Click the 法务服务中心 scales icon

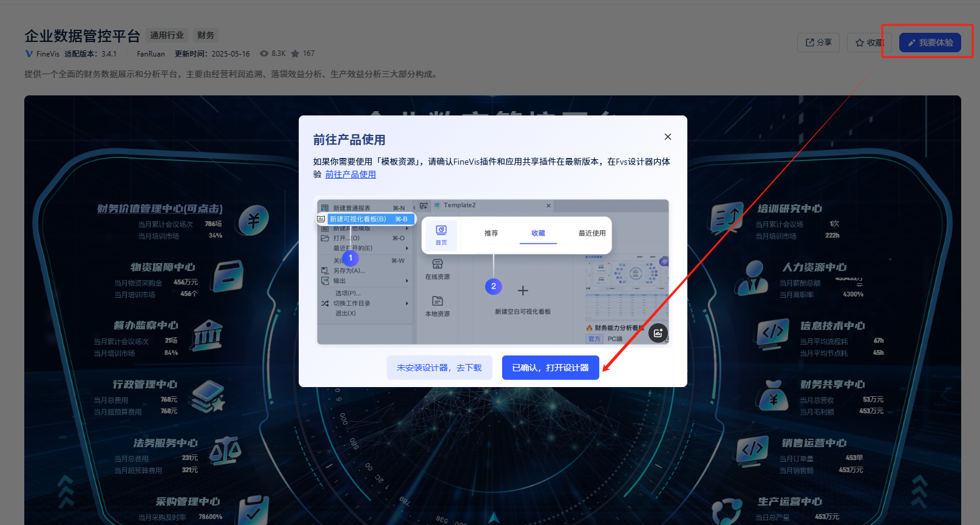[x=225, y=451]
